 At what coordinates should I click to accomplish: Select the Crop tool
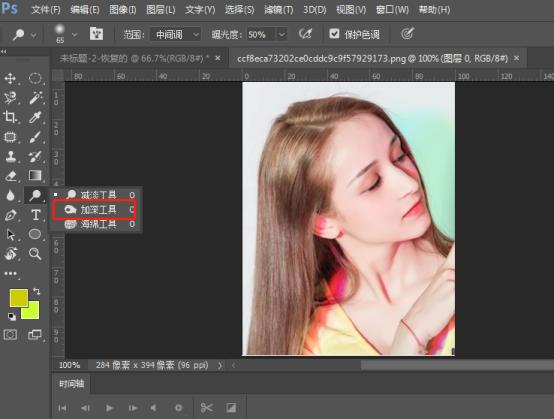coord(10,117)
